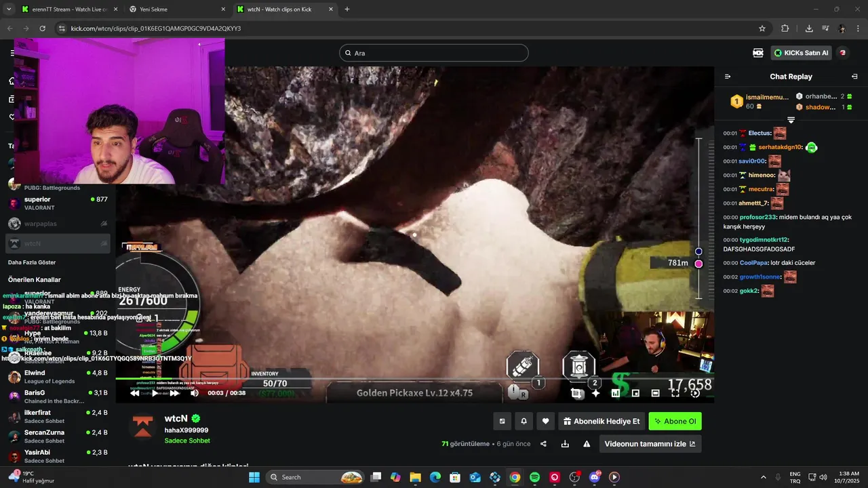Expand the gift leaderboard chevron
Viewport: 868px width, 488px height.
[x=791, y=120]
